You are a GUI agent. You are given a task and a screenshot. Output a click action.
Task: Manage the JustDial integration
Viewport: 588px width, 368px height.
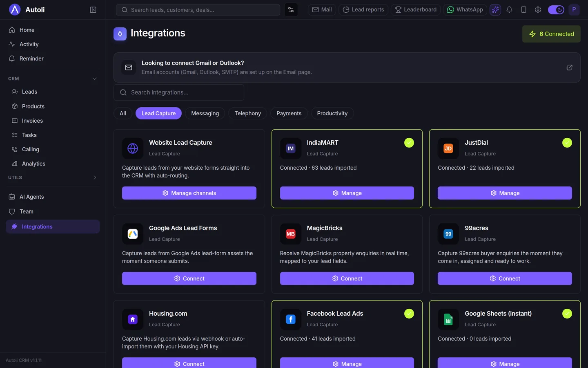(x=505, y=193)
